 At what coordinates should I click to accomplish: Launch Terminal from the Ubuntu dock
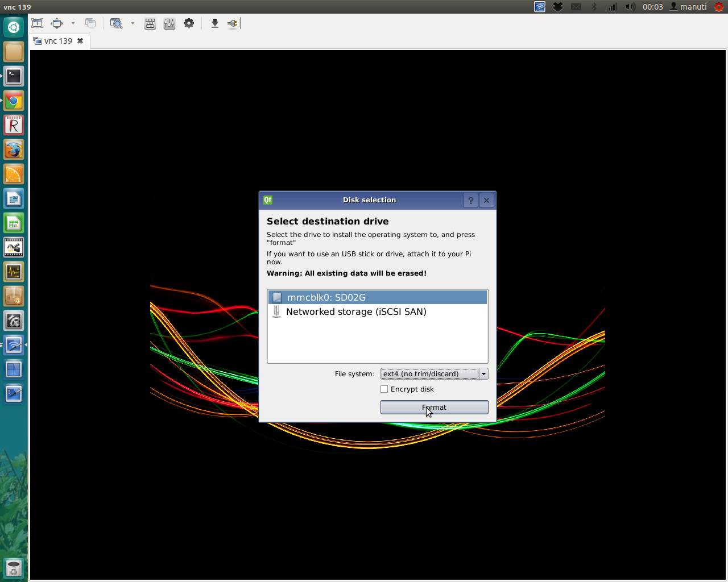click(14, 76)
